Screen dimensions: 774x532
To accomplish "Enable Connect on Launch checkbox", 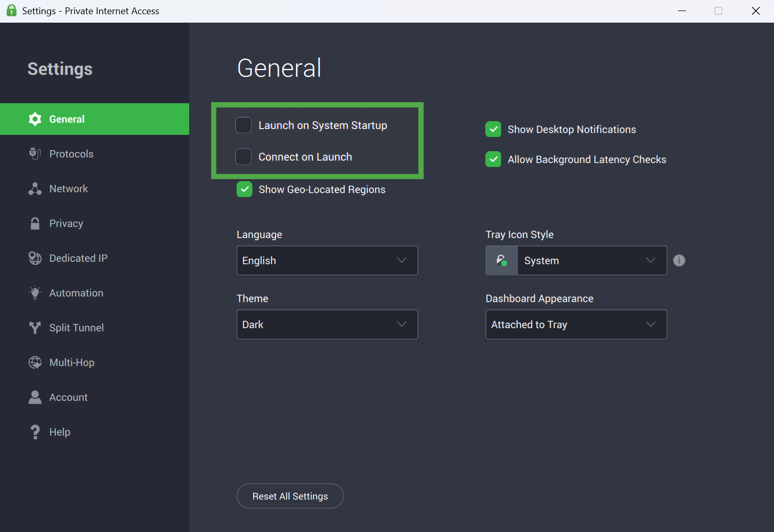I will pyautogui.click(x=243, y=157).
